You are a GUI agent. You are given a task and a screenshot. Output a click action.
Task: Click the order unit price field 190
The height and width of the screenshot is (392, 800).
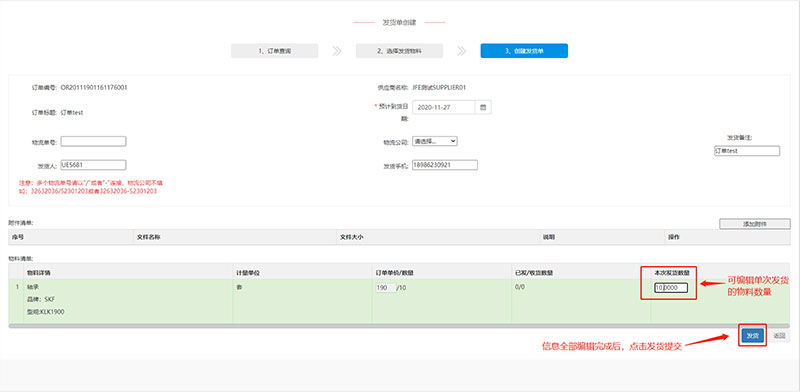pyautogui.click(x=386, y=288)
